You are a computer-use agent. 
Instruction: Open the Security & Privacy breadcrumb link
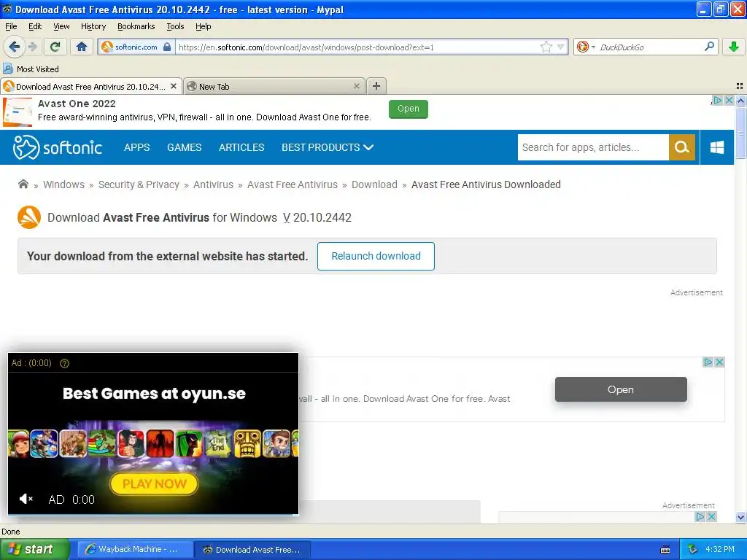[139, 184]
